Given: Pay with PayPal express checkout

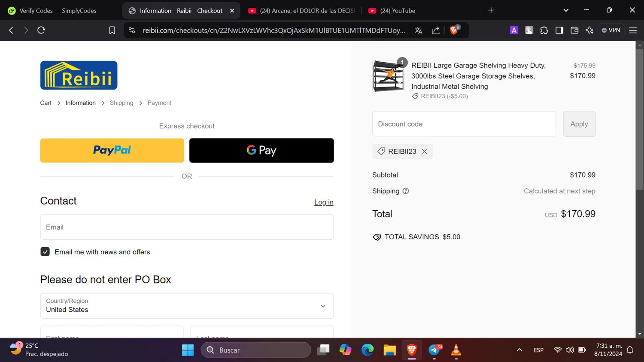Looking at the screenshot, I should pyautogui.click(x=112, y=150).
